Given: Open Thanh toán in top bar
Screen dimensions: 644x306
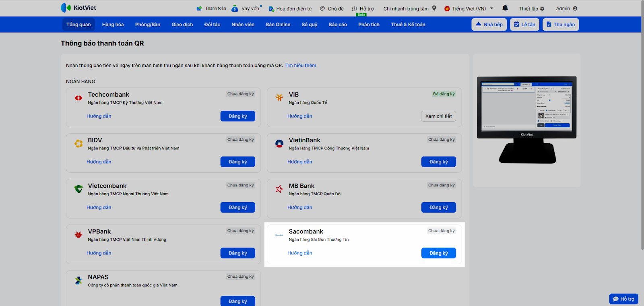Looking at the screenshot, I should [x=211, y=8].
